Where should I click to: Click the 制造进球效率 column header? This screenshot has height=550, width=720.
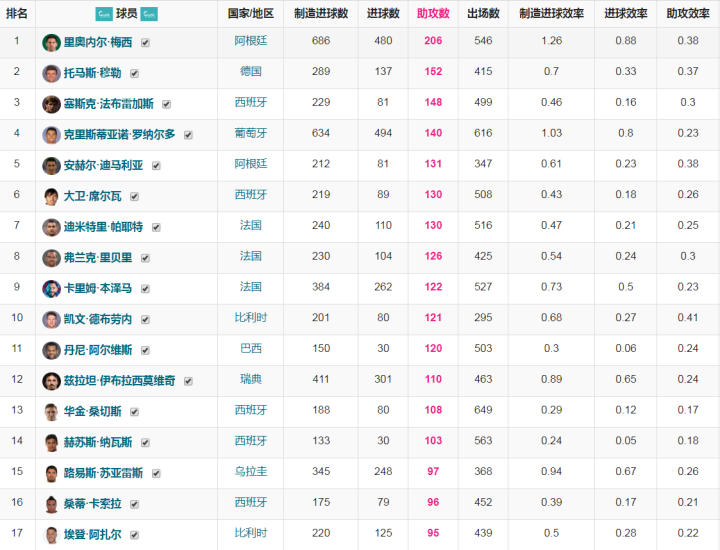click(551, 14)
